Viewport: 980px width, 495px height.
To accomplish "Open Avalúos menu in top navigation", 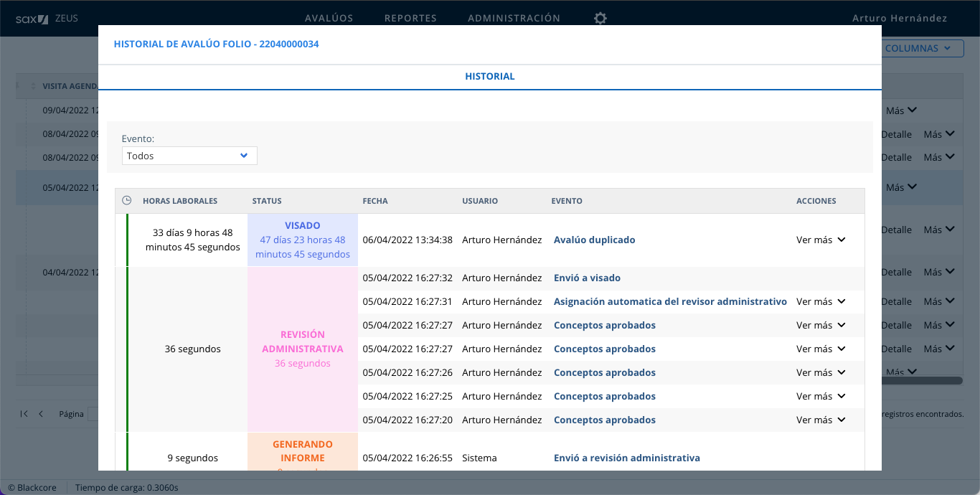I will 329,18.
